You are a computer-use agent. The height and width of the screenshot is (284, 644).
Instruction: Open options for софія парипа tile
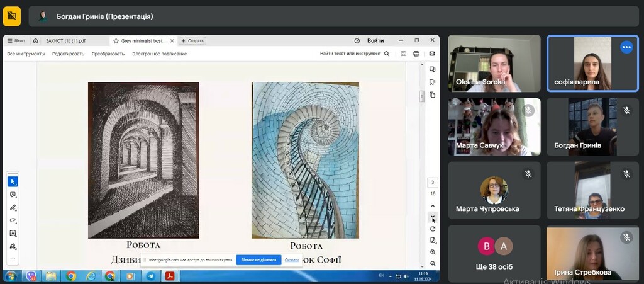point(626,47)
